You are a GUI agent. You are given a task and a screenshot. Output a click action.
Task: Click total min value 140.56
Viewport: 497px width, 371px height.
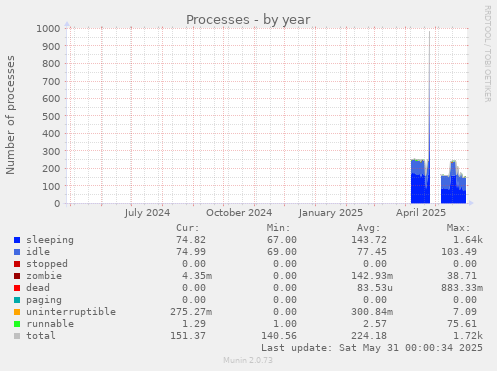[x=279, y=336]
